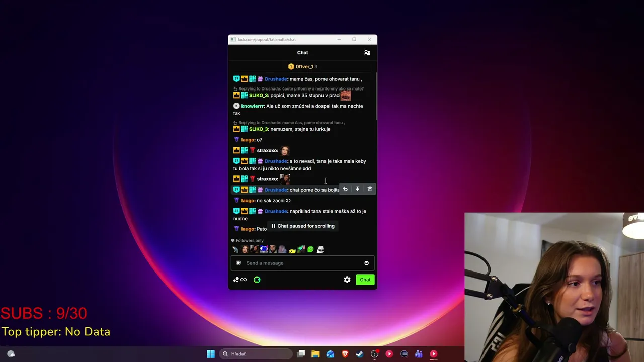This screenshot has height=362, width=644.
Task: Click the green Chat send button
Action: click(365, 280)
